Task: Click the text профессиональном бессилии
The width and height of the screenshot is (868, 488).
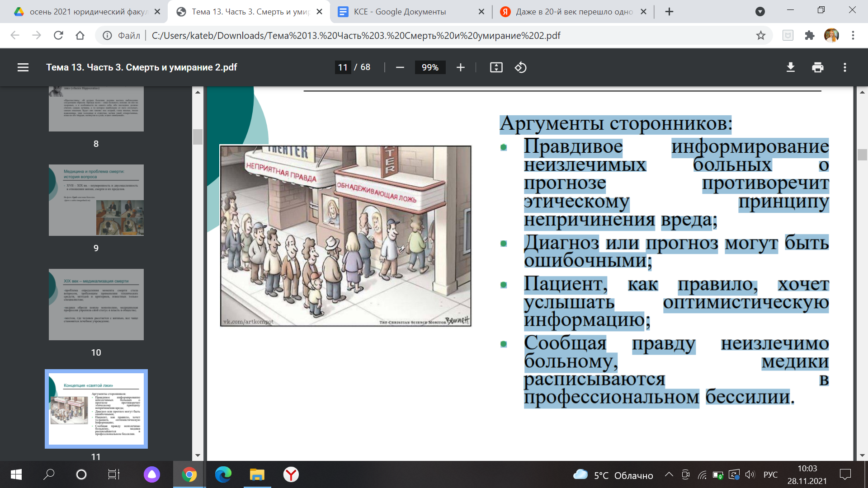Action: [658, 397]
